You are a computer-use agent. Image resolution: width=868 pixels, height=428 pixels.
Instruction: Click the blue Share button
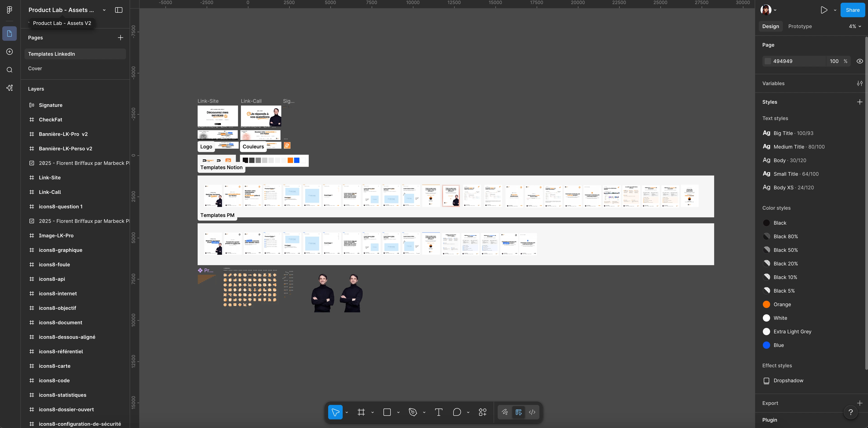pyautogui.click(x=852, y=10)
